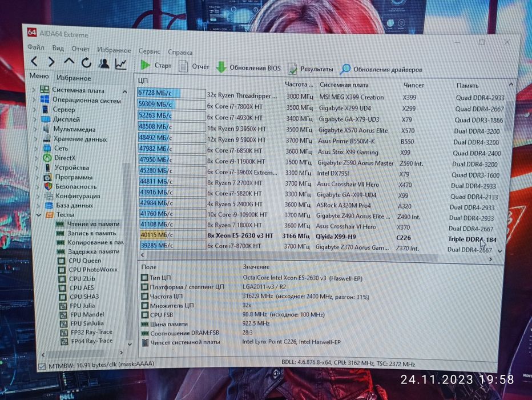Select the FPU Mandel benchmark
The image size is (532, 400).
[x=82, y=314]
